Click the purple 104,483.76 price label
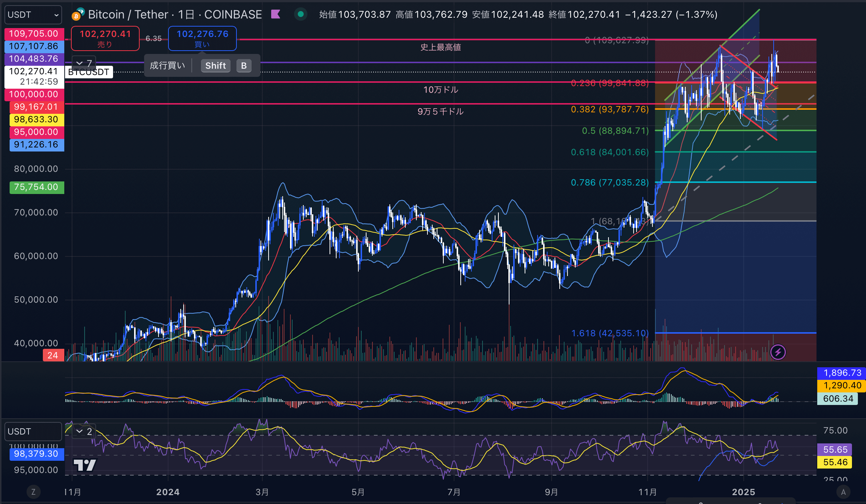 (x=34, y=59)
